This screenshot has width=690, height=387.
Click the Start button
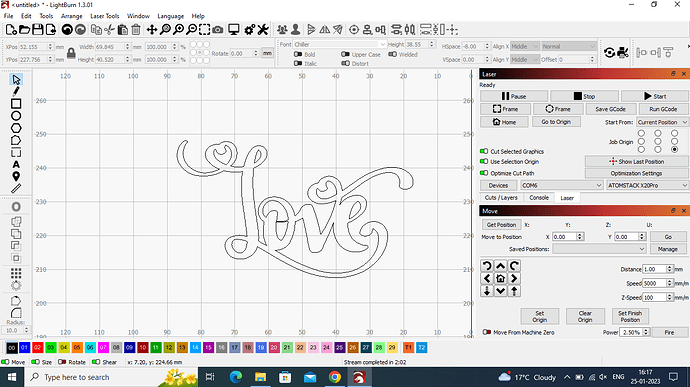[x=655, y=96]
